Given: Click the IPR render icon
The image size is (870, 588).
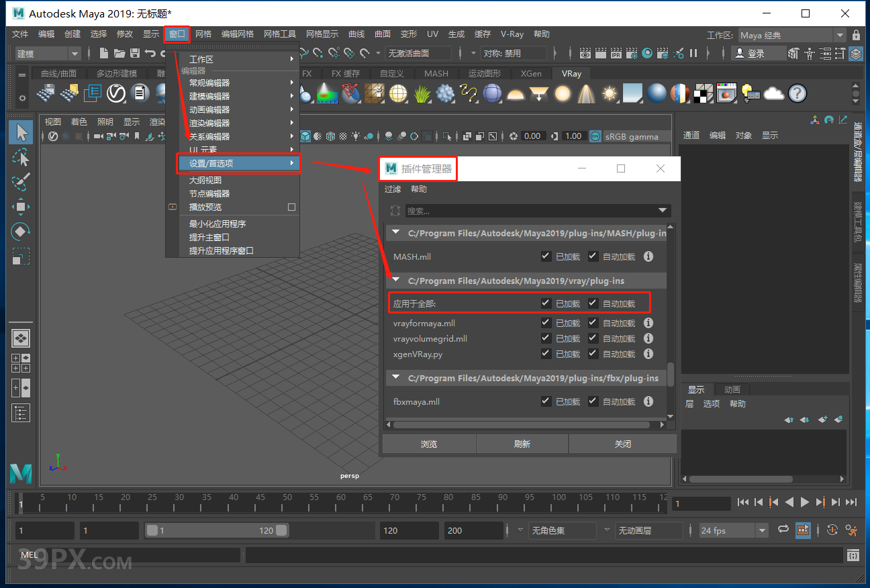Looking at the screenshot, I should coord(616,53).
